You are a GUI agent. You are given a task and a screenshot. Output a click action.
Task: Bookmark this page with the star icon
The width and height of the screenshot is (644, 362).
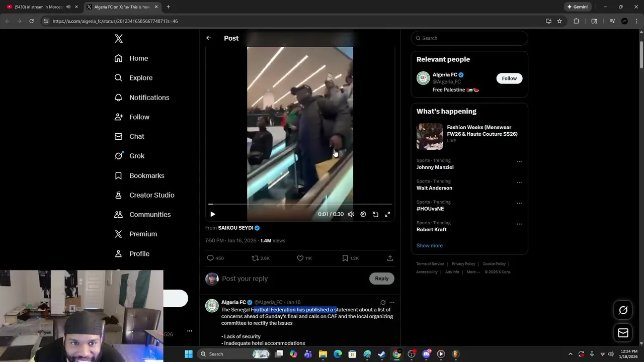[x=559, y=21]
